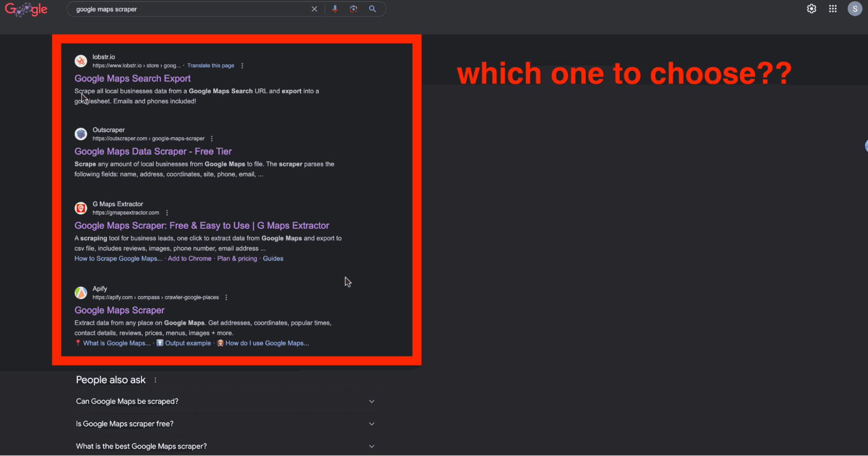Image resolution: width=868 pixels, height=456 pixels.
Task: Click the lobstr.io site name
Action: coord(104,57)
